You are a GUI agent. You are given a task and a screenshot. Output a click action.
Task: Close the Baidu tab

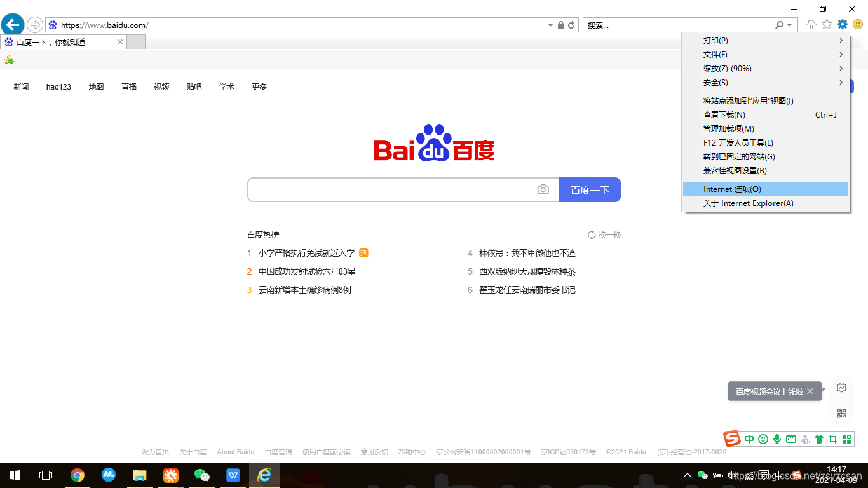(120, 42)
